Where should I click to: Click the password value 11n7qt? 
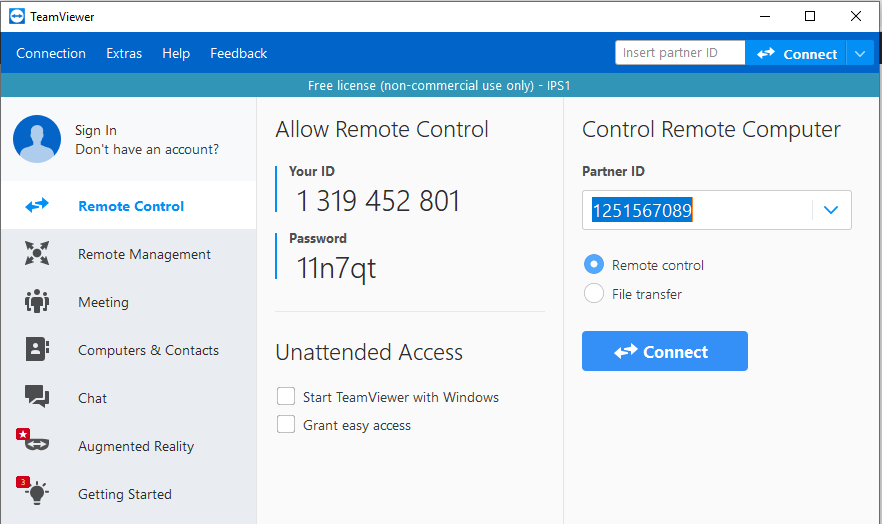click(x=336, y=268)
